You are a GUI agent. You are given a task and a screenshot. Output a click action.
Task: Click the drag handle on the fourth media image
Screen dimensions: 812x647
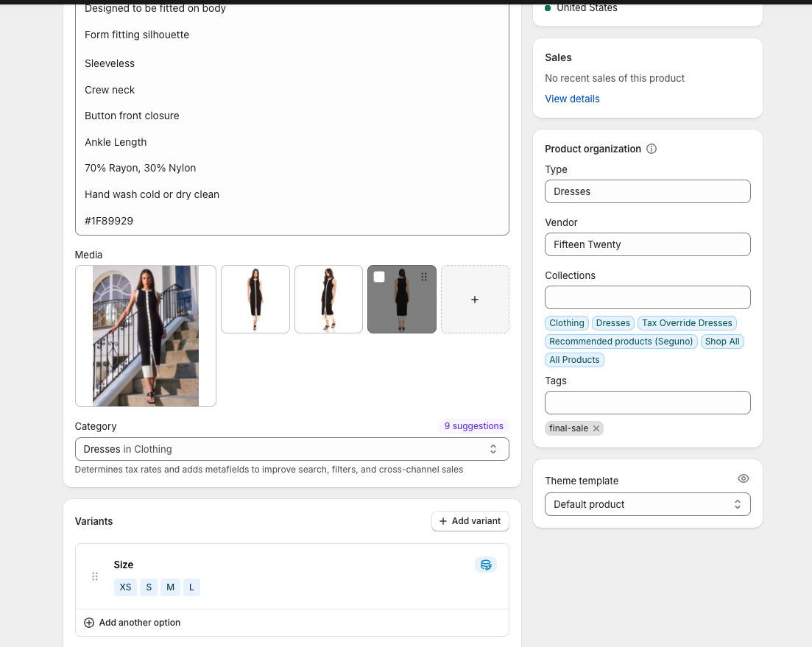coord(424,277)
